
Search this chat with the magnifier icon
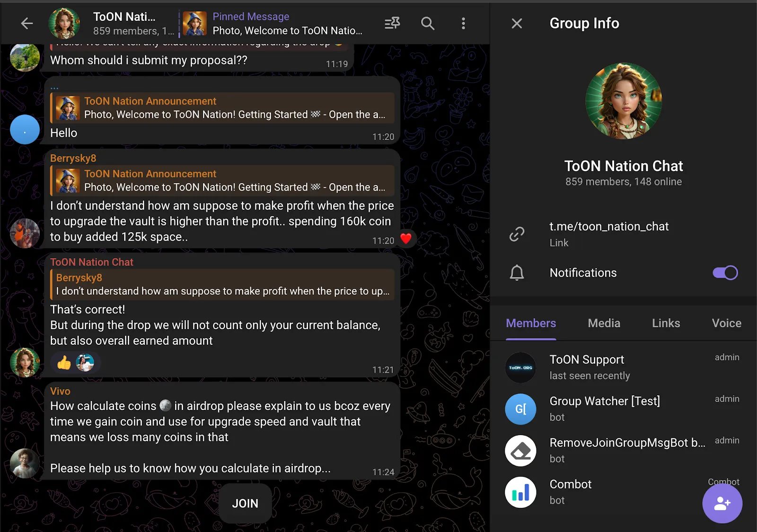[x=428, y=23]
